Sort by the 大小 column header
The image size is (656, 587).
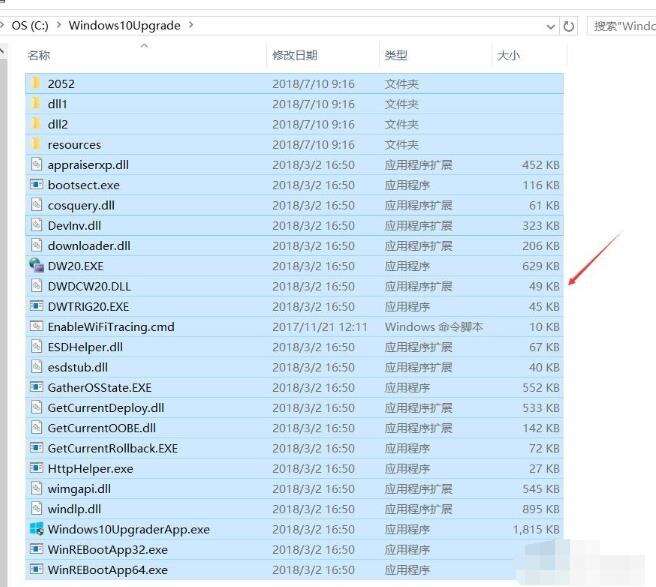pos(508,55)
